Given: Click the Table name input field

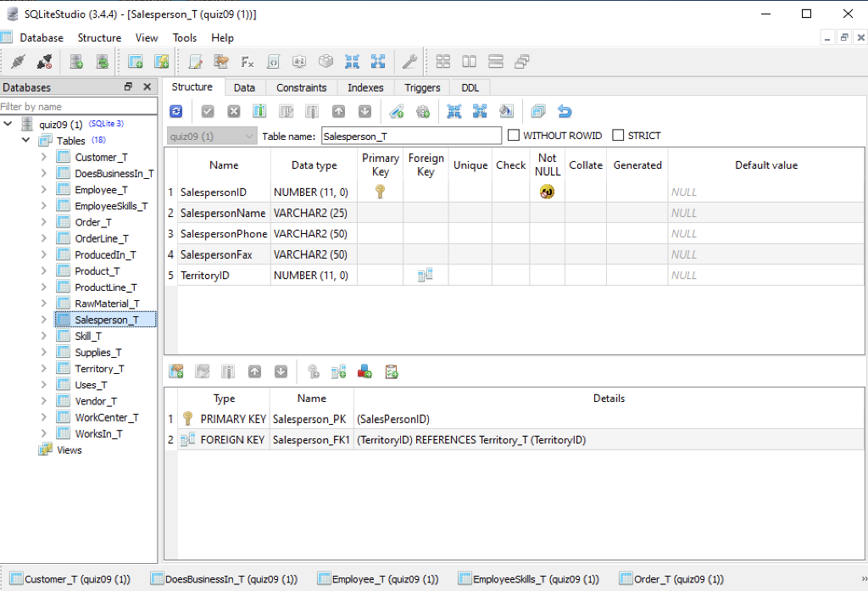Looking at the screenshot, I should click(410, 135).
